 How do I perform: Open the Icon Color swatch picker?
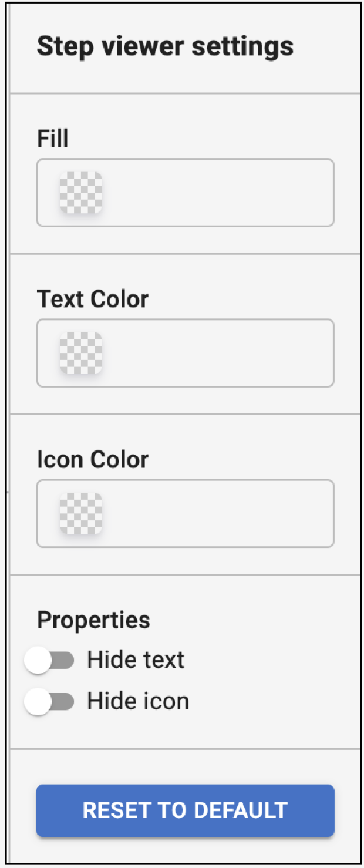tap(81, 513)
